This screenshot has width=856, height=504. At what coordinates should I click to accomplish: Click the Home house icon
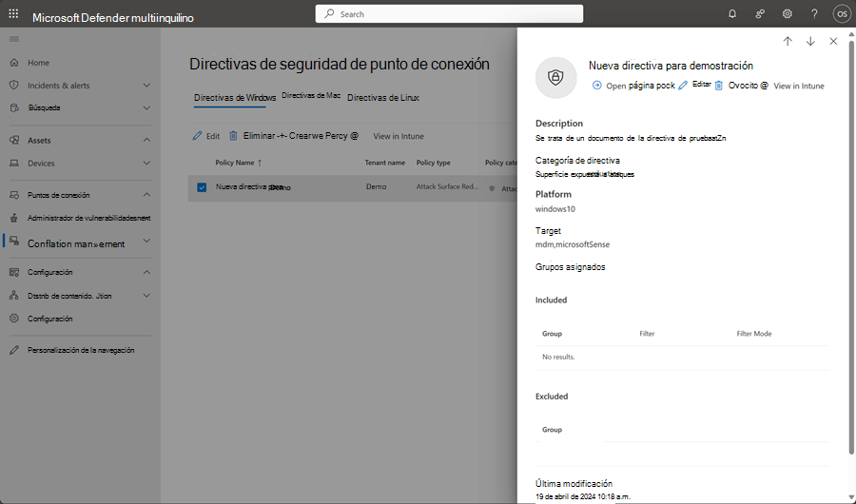(14, 62)
